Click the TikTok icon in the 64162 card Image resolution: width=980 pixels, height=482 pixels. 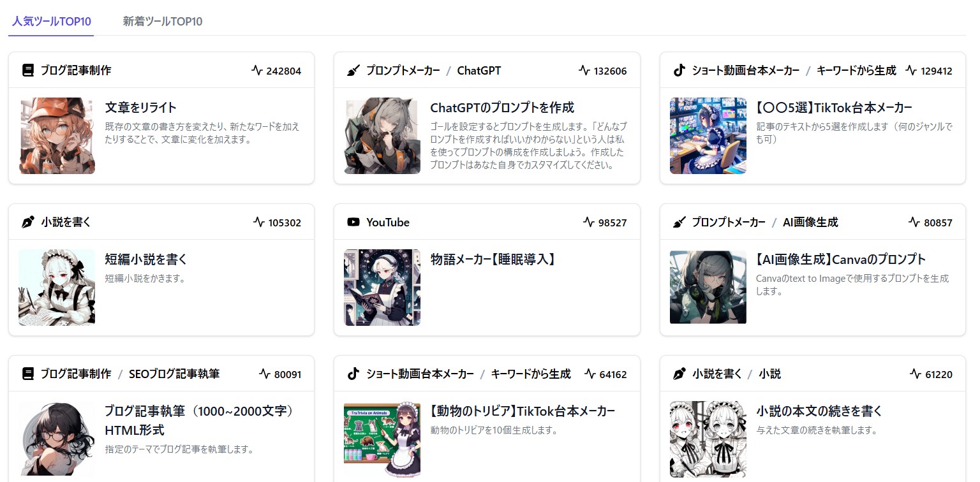(x=353, y=374)
